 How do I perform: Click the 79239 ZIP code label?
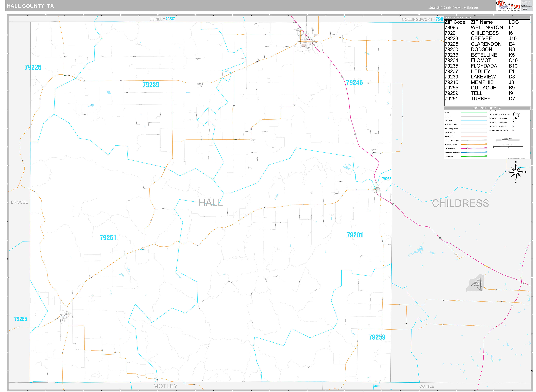[x=151, y=85]
